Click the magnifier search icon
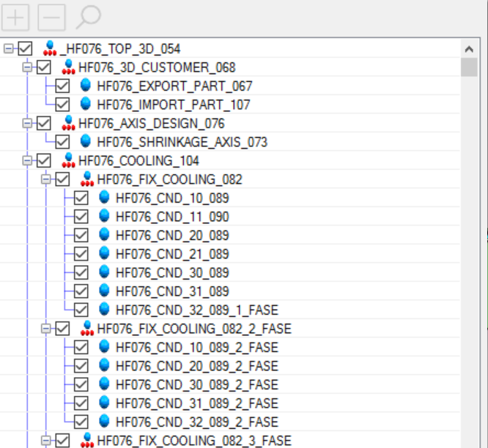Screen dimensions: 488x448 tap(89, 18)
